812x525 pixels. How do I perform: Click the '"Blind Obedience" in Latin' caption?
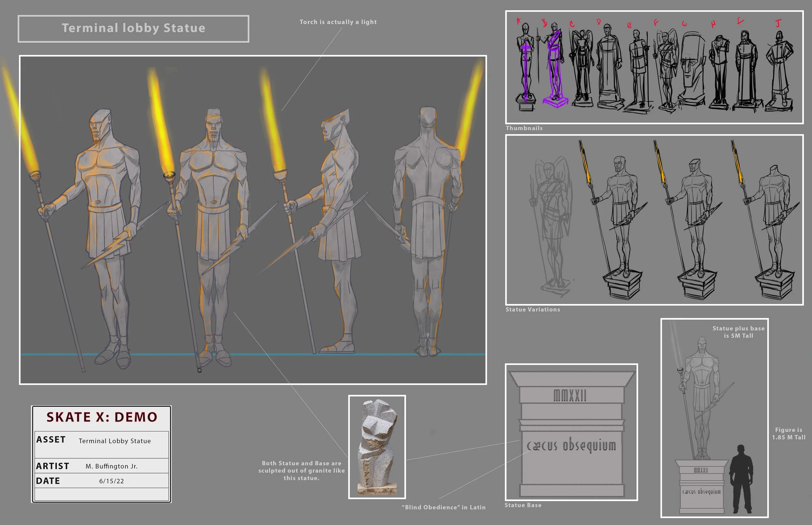[443, 507]
